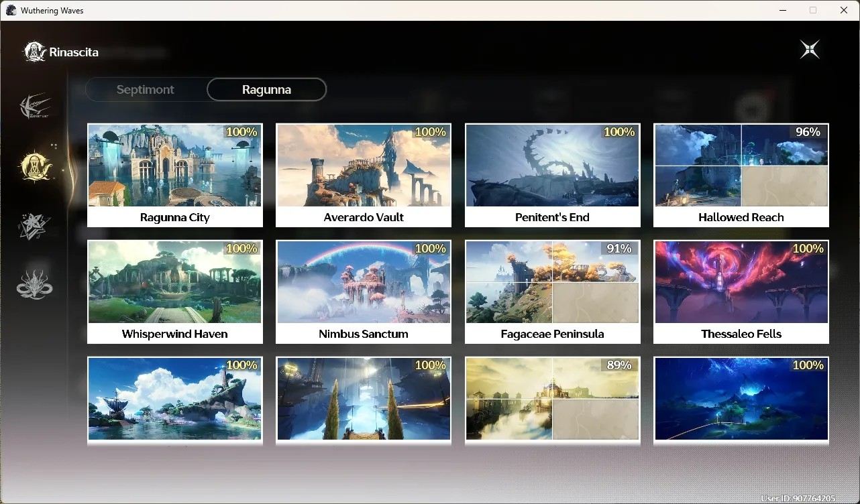The width and height of the screenshot is (860, 504).
Task: View the Hallowed Reach area card
Action: click(x=741, y=176)
